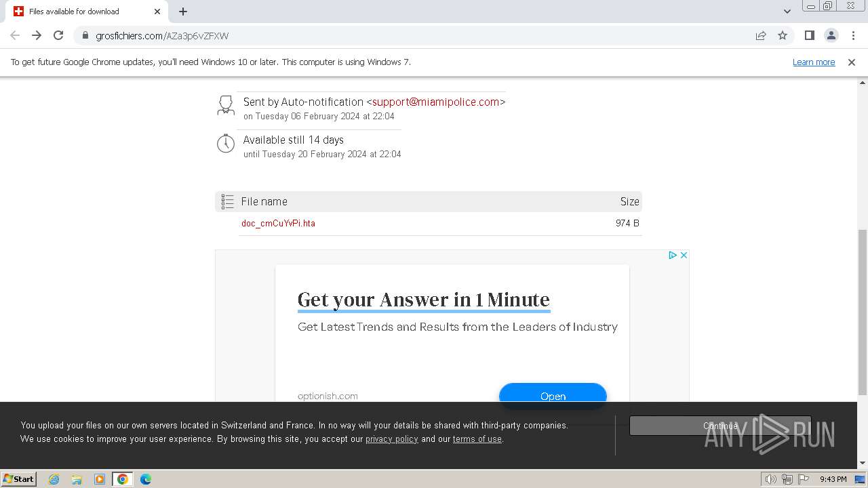
Task: Close the 'Files available for download' tab
Action: 157,11
